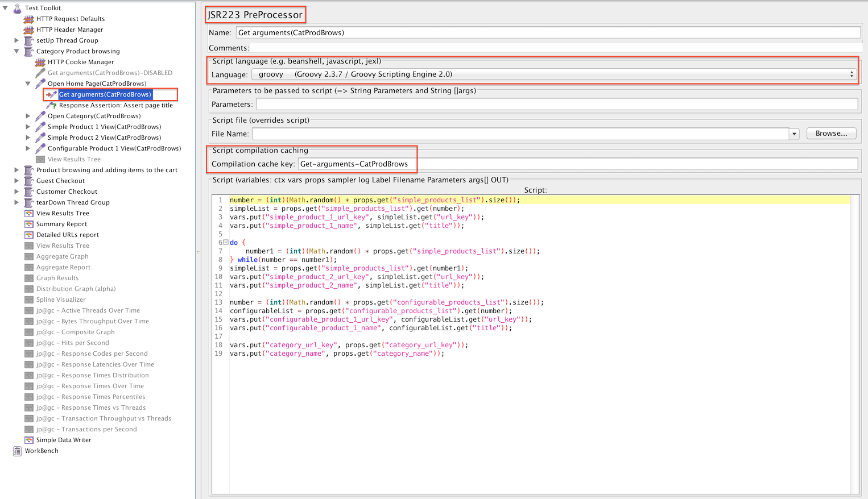Image resolution: width=868 pixels, height=499 pixels.
Task: Click the Response Assertion icon
Action: pyautogui.click(x=51, y=105)
